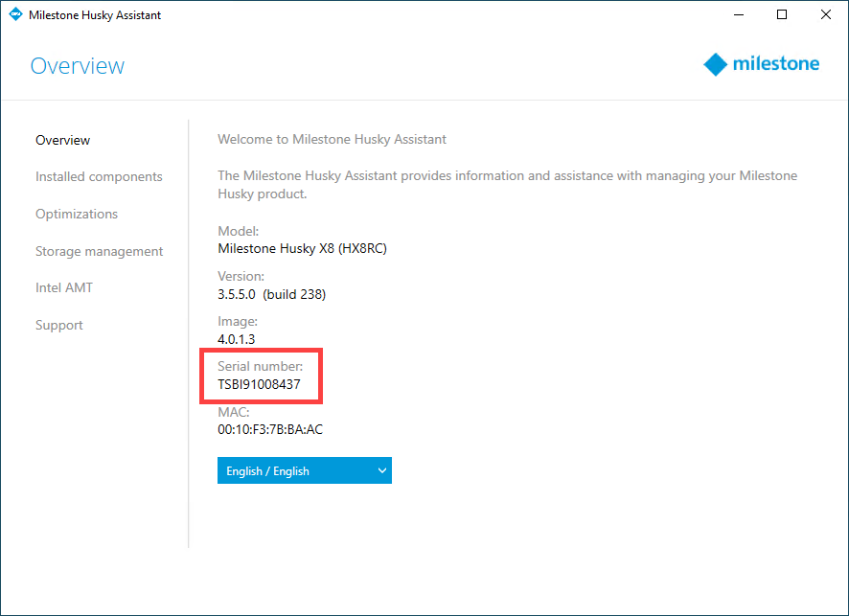The width and height of the screenshot is (849, 616).
Task: Click the 'Model:' field label
Action: (x=239, y=231)
